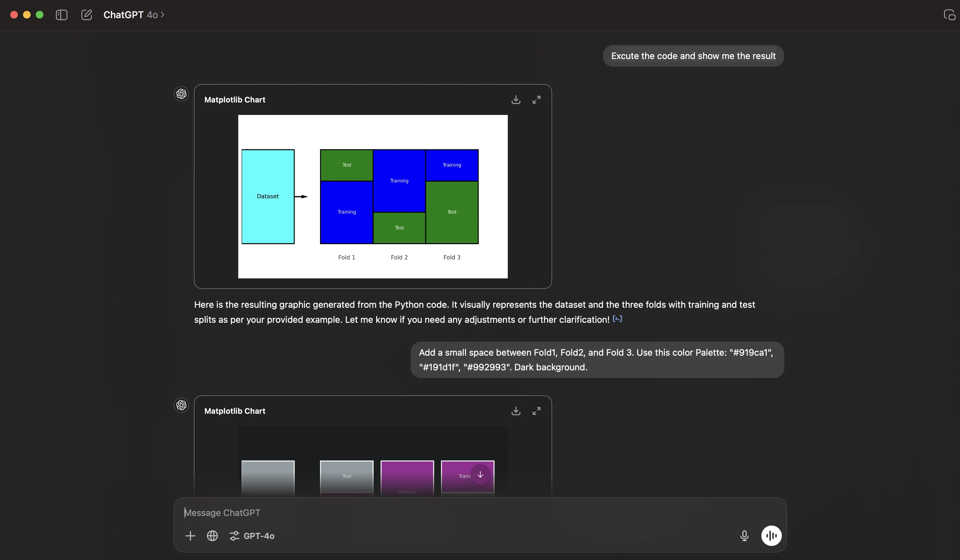The width and height of the screenshot is (960, 560).
Task: View the code analysis link icon
Action: [x=617, y=319]
